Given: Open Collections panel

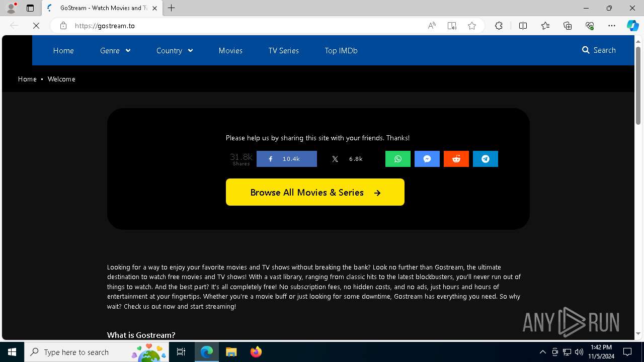Looking at the screenshot, I should click(x=568, y=26).
